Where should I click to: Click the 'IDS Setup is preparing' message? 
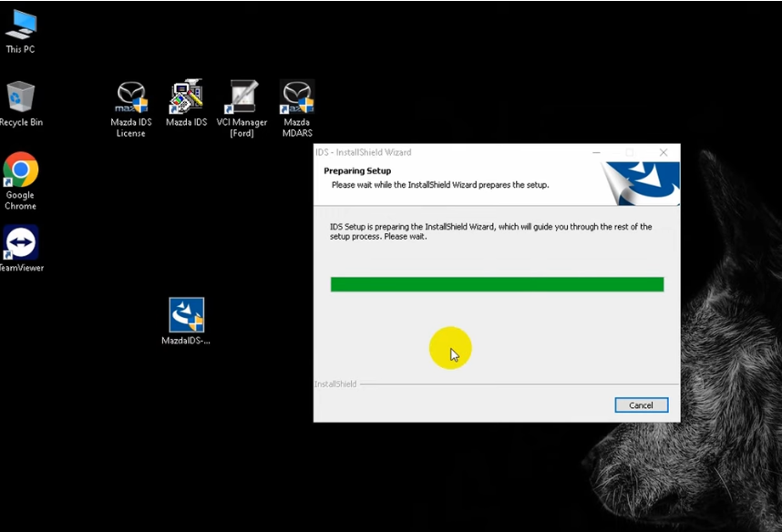pyautogui.click(x=490, y=231)
